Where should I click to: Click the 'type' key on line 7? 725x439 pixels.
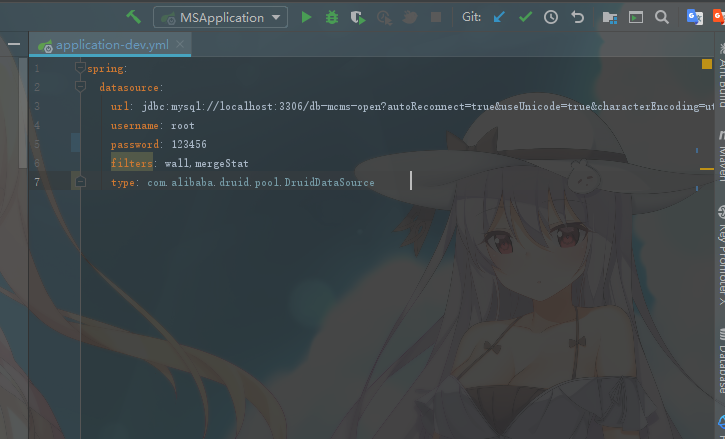point(123,182)
